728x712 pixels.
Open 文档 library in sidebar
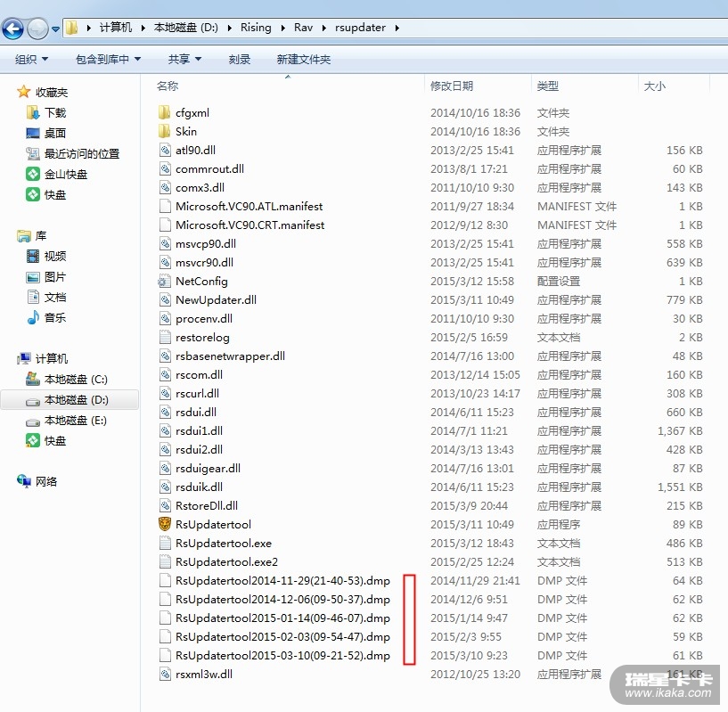[x=46, y=298]
